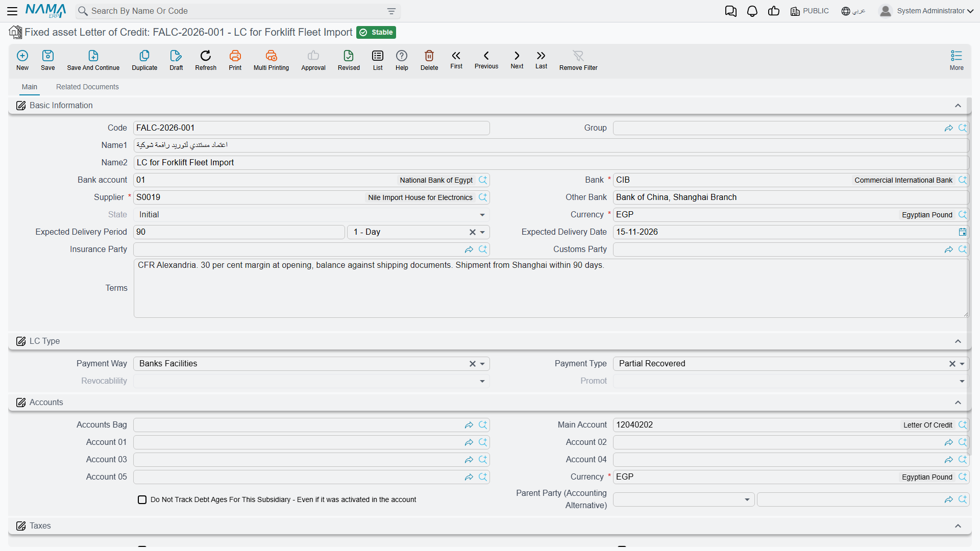Open the chat messages icon
This screenshot has width=980, height=551.
(731, 11)
